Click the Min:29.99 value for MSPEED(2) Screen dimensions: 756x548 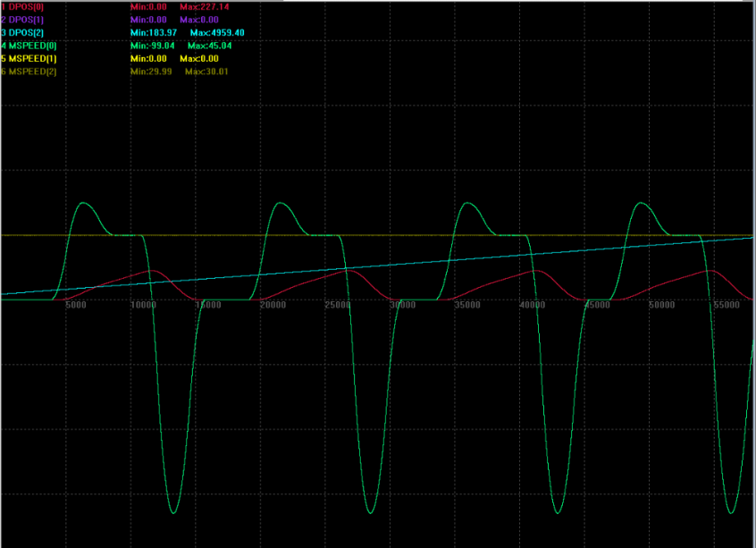pyautogui.click(x=151, y=72)
